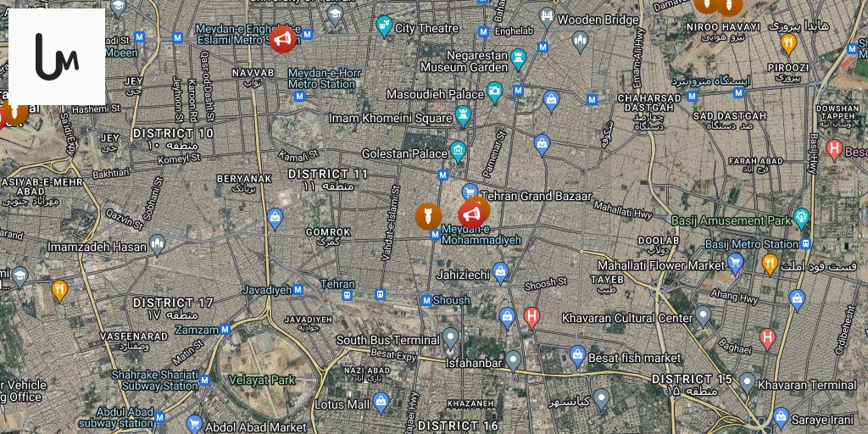Click the Masoudieh Palace camera icon
The height and width of the screenshot is (434, 868).
(x=494, y=92)
